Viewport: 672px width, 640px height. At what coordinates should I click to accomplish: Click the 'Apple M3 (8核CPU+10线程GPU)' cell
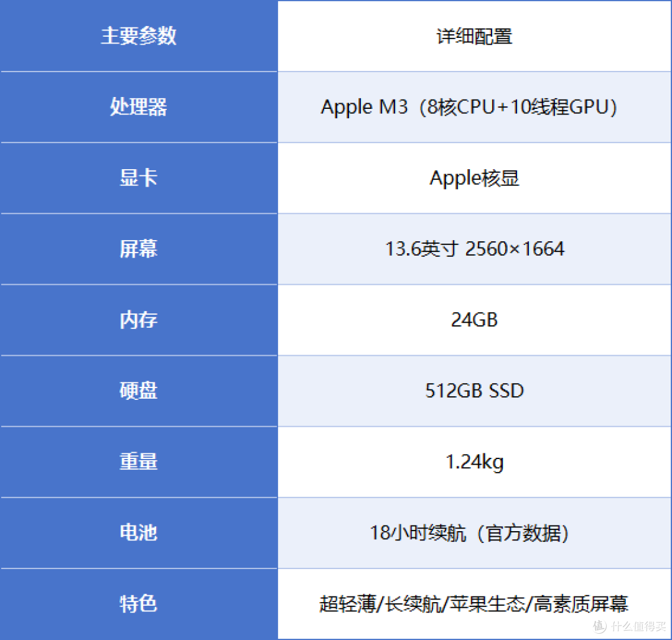point(474,107)
